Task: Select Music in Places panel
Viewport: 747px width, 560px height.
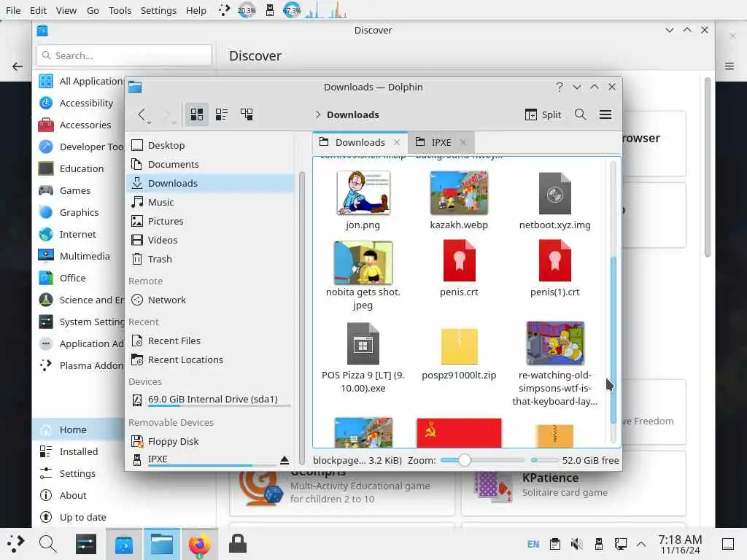Action: [210, 203]
